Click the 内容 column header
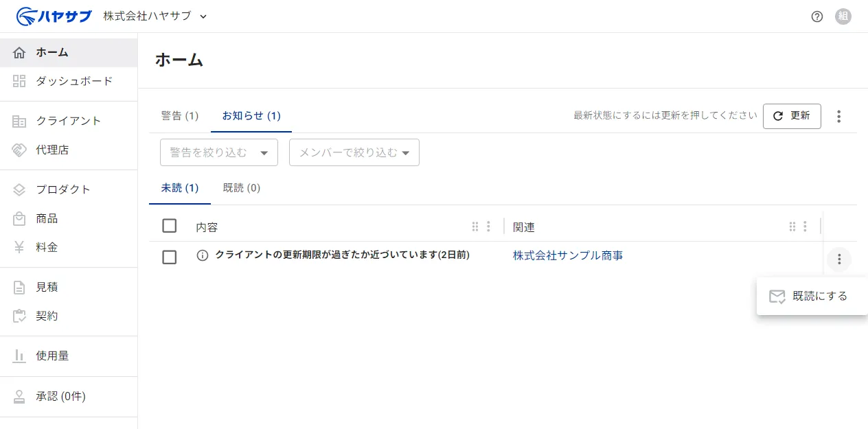Viewport: 868px width, 429px height. 207,227
